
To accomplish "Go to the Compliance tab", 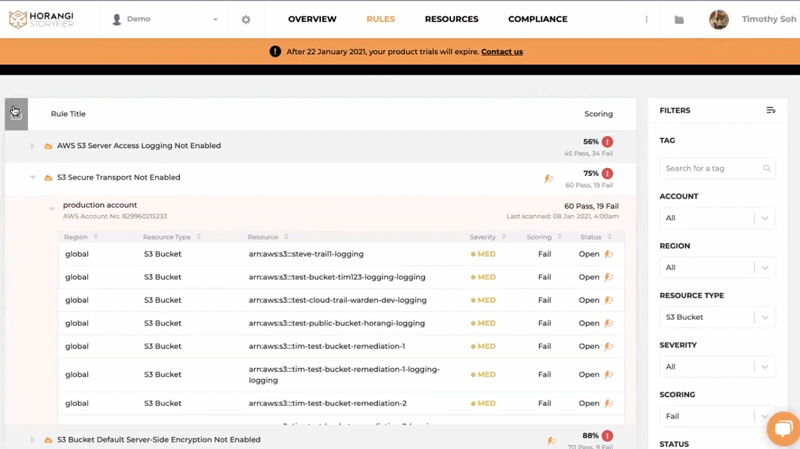I will [x=538, y=19].
